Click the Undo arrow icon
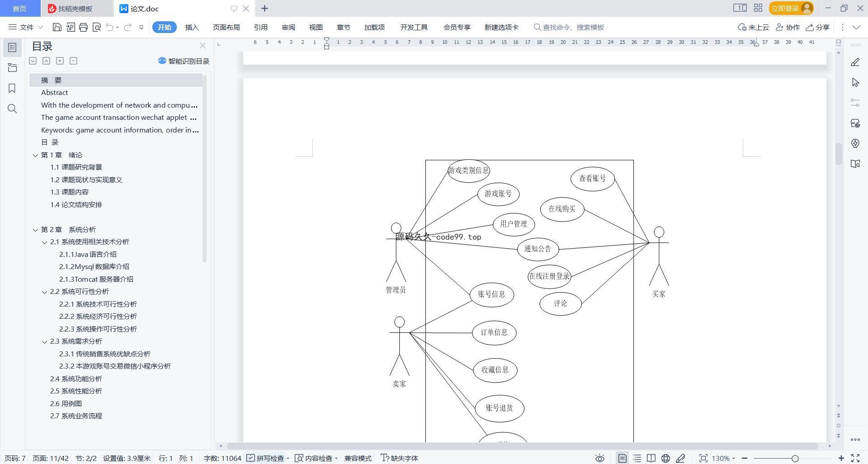 click(109, 27)
